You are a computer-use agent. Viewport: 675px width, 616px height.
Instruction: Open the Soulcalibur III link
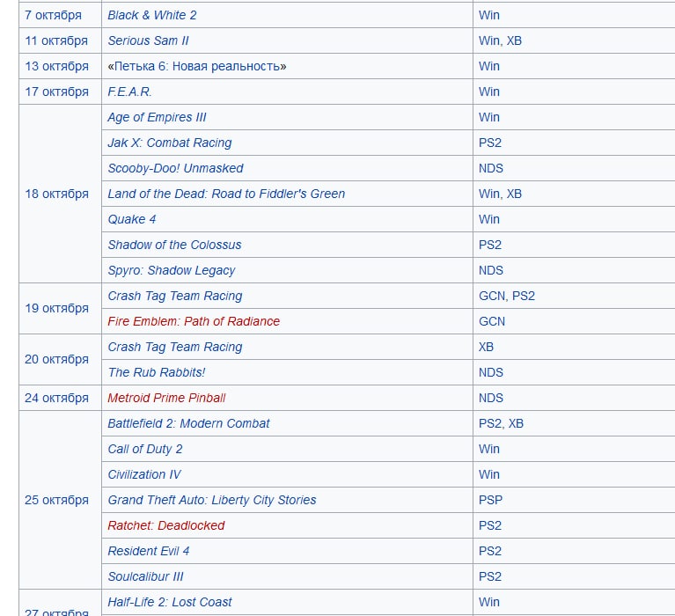pyautogui.click(x=145, y=576)
